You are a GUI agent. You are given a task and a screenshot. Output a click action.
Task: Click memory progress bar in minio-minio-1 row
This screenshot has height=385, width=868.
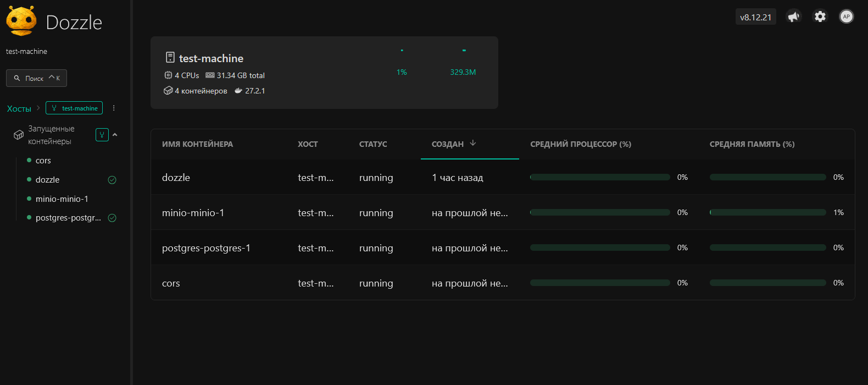[767, 212]
